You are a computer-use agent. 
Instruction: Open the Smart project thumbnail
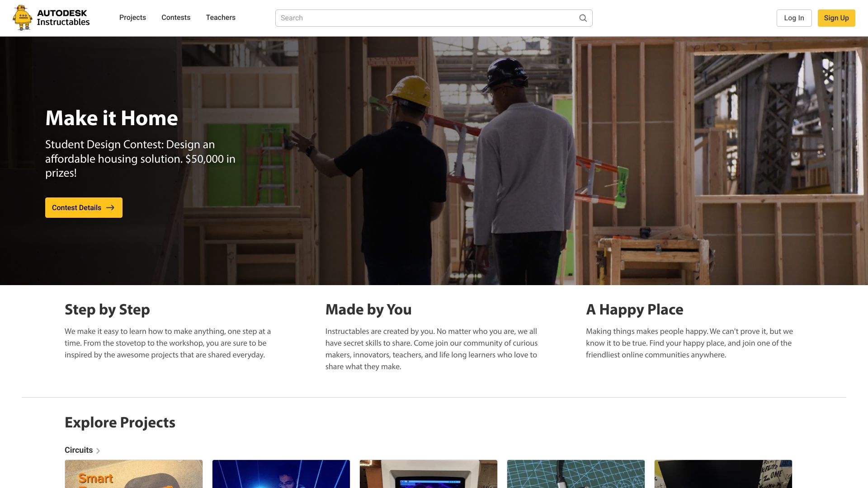(134, 474)
